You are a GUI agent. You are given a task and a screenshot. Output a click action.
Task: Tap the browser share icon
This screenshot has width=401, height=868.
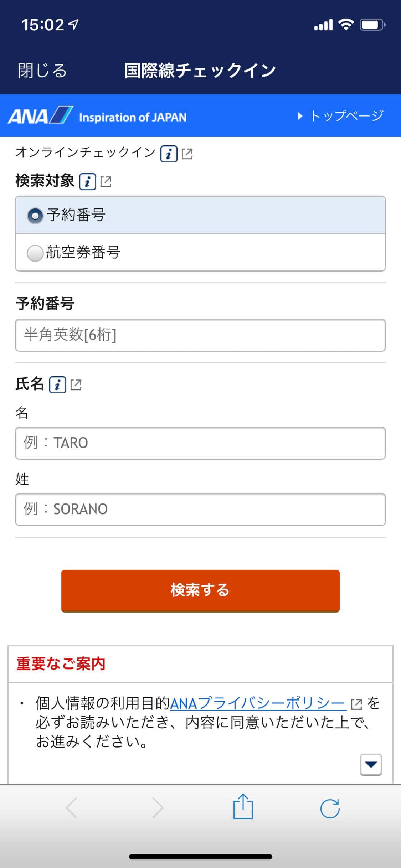tap(243, 808)
